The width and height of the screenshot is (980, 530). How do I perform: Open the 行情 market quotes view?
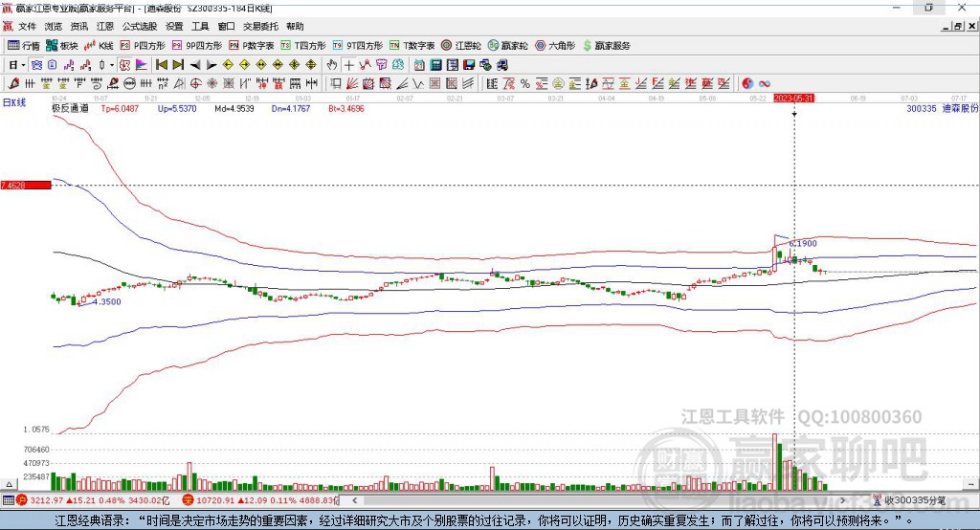[x=23, y=46]
